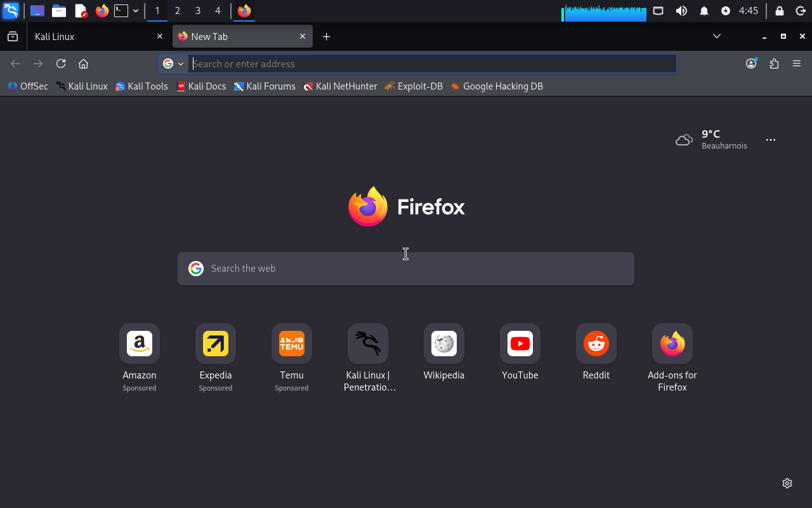Switch to the Kali Linux tab

[x=95, y=36]
